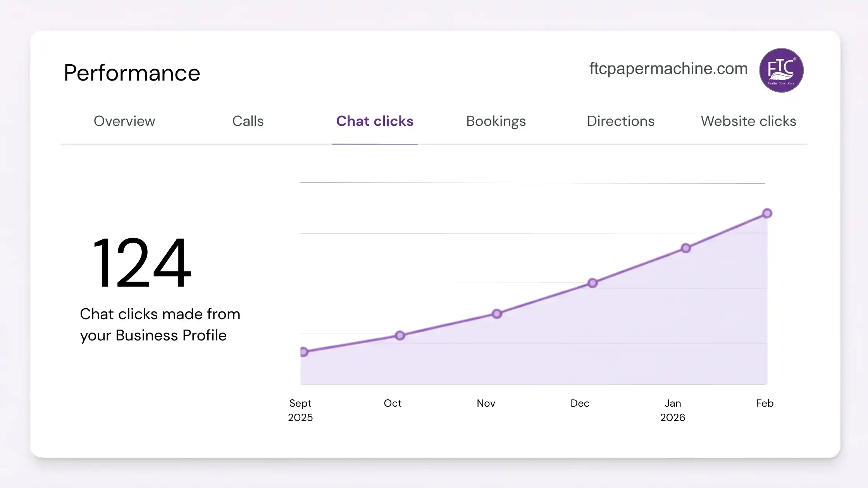Click the FTC logo icon
The width and height of the screenshot is (868, 488).
pos(781,70)
